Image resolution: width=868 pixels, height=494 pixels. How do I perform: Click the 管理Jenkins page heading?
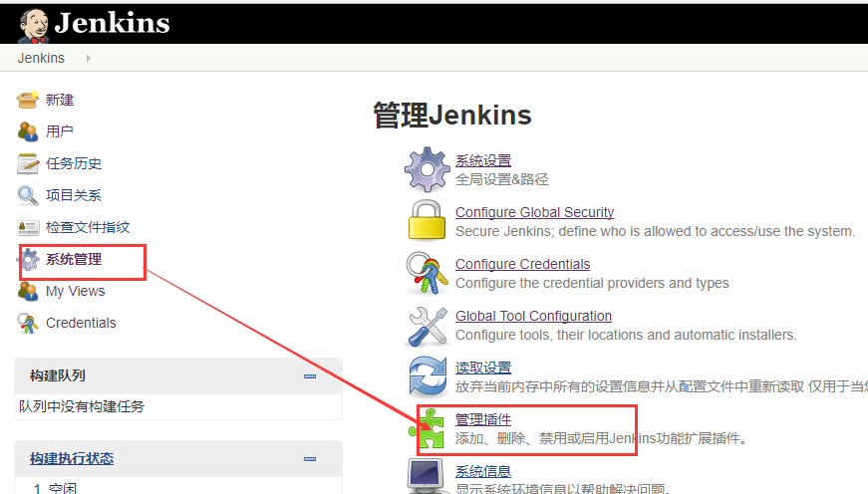(x=452, y=116)
